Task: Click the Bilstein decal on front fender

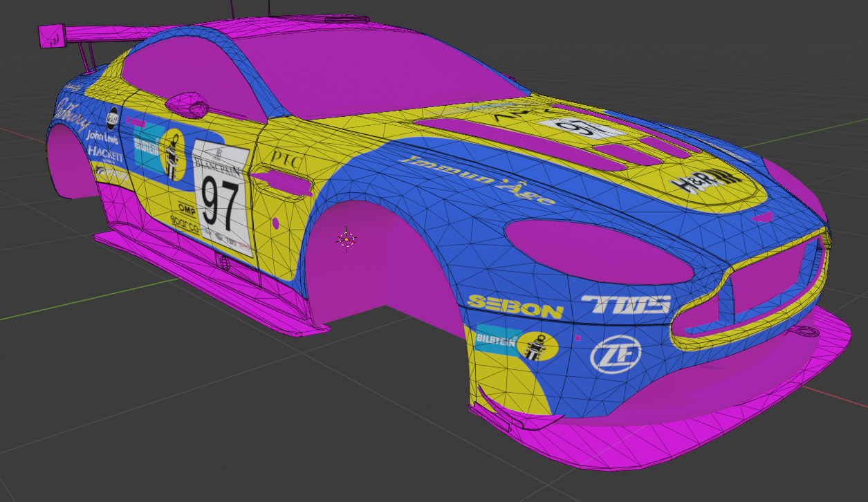Action: click(517, 342)
